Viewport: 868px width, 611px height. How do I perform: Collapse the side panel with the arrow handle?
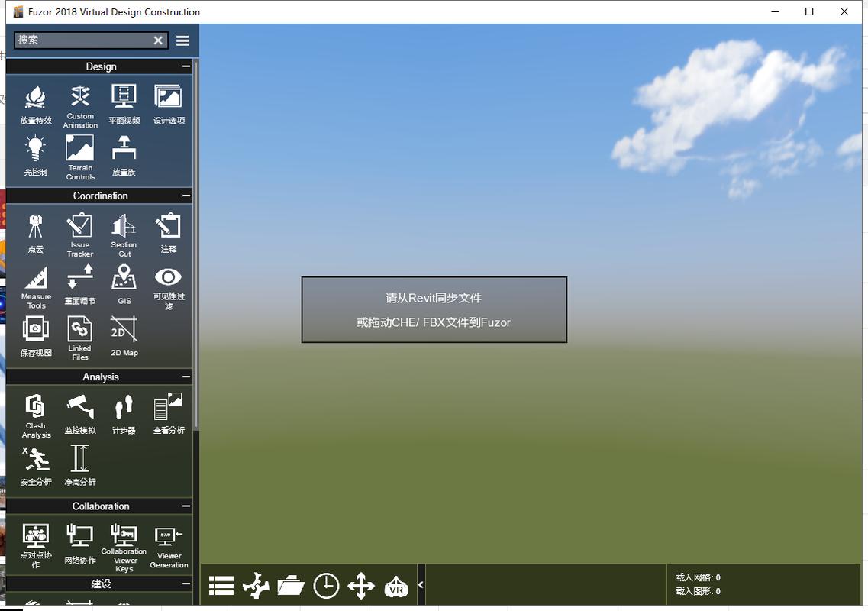point(421,584)
